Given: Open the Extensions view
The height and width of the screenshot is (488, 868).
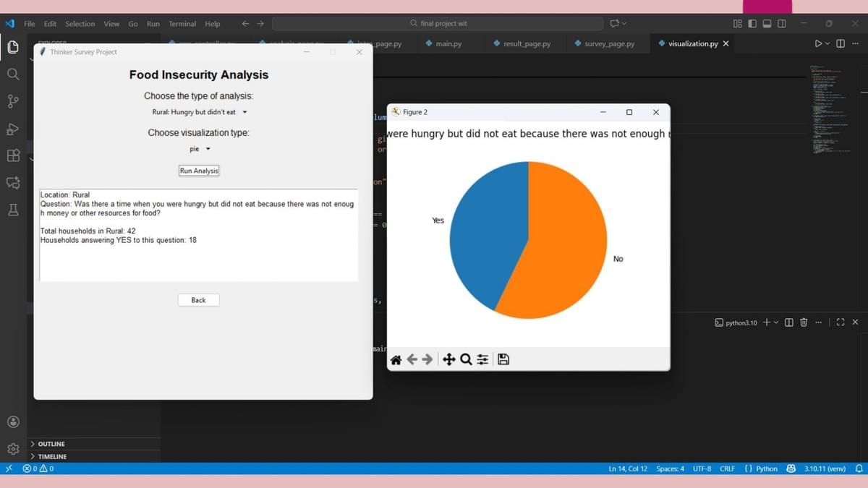Looking at the screenshot, I should click(x=13, y=155).
